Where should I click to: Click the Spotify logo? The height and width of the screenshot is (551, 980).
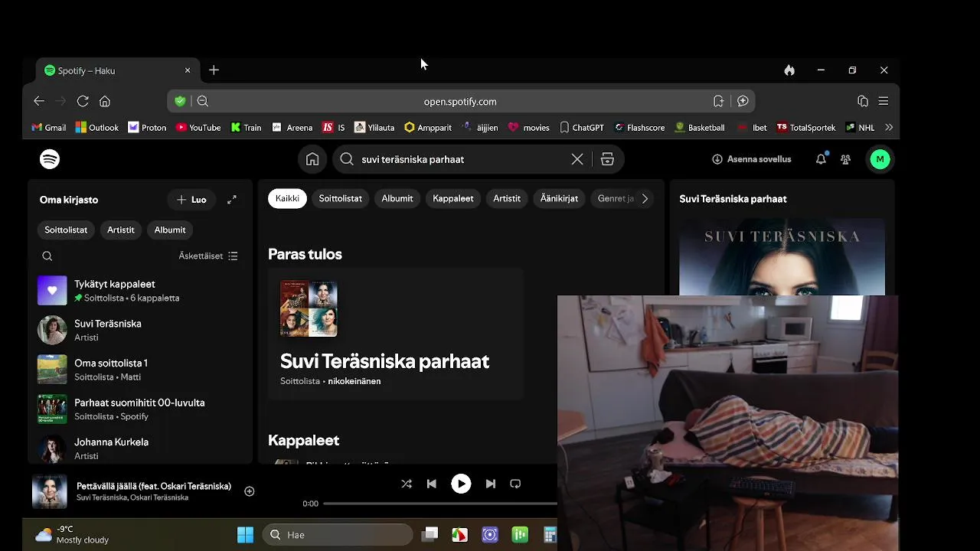tap(50, 159)
